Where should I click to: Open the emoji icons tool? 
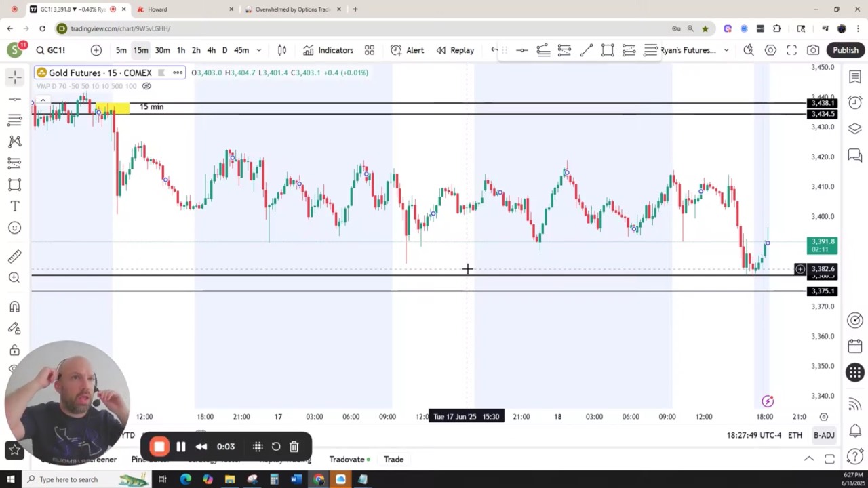click(x=14, y=228)
